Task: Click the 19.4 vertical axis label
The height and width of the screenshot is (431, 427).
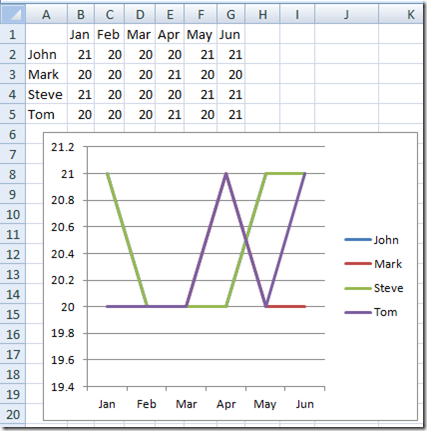Action: [x=63, y=387]
